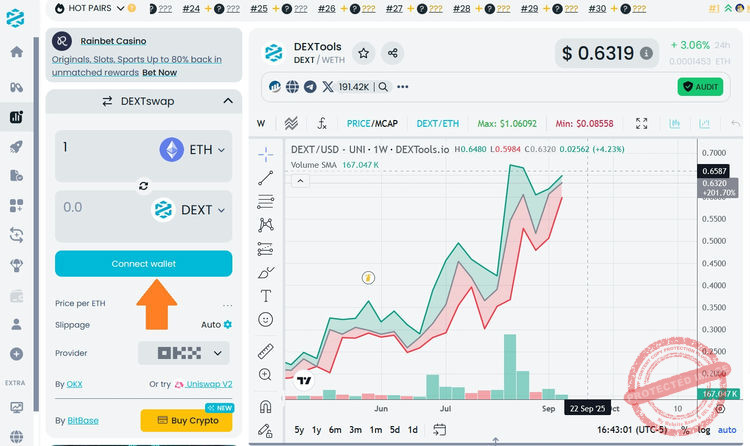Open the OKX link under Provider

pos(74,384)
